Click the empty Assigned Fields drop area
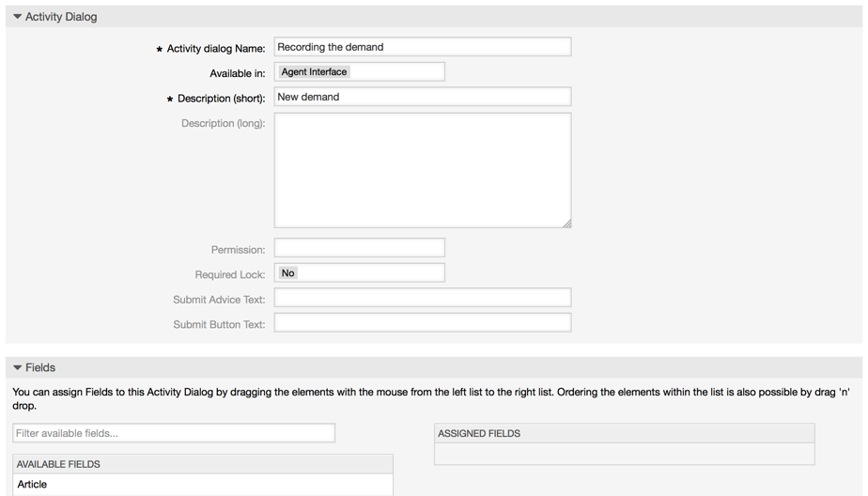 pos(624,454)
